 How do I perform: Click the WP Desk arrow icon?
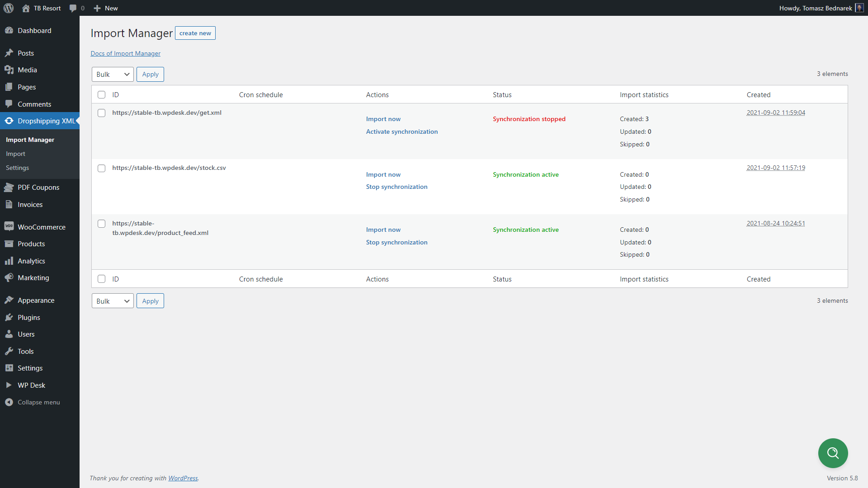point(9,385)
